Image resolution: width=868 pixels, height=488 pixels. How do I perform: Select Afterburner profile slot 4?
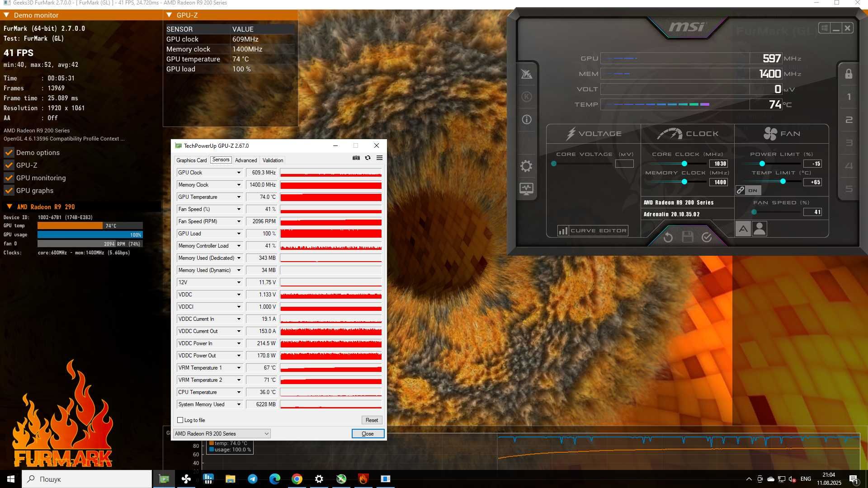click(x=849, y=166)
